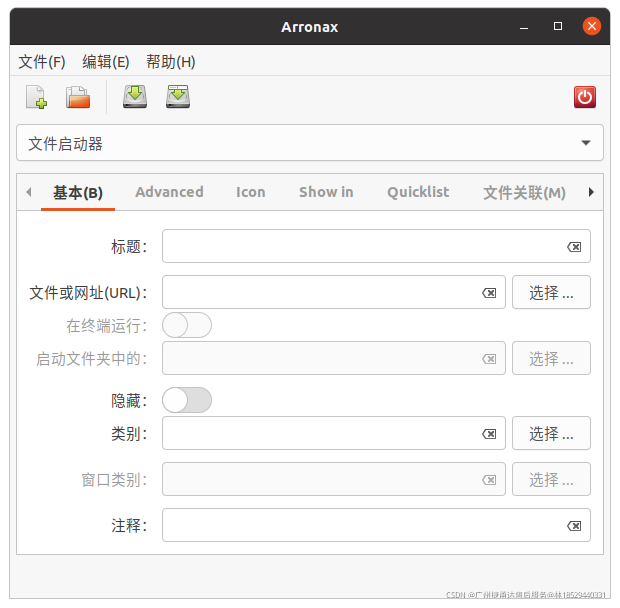This screenshot has height=608, width=620.
Task: Quit Arronax using red power icon
Action: tap(585, 97)
